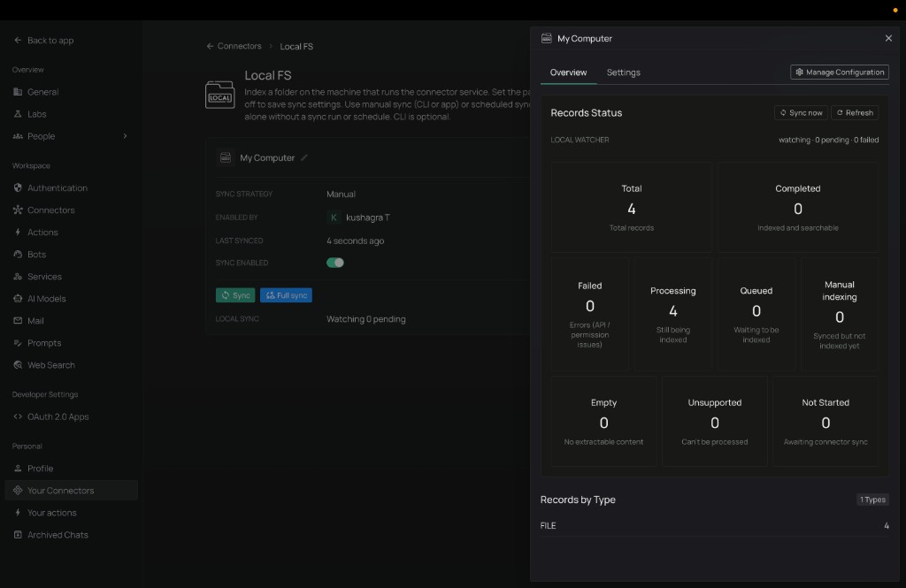This screenshot has height=588, width=906.
Task: Click the 'Watching 0 pending' local sync text
Action: (x=365, y=319)
